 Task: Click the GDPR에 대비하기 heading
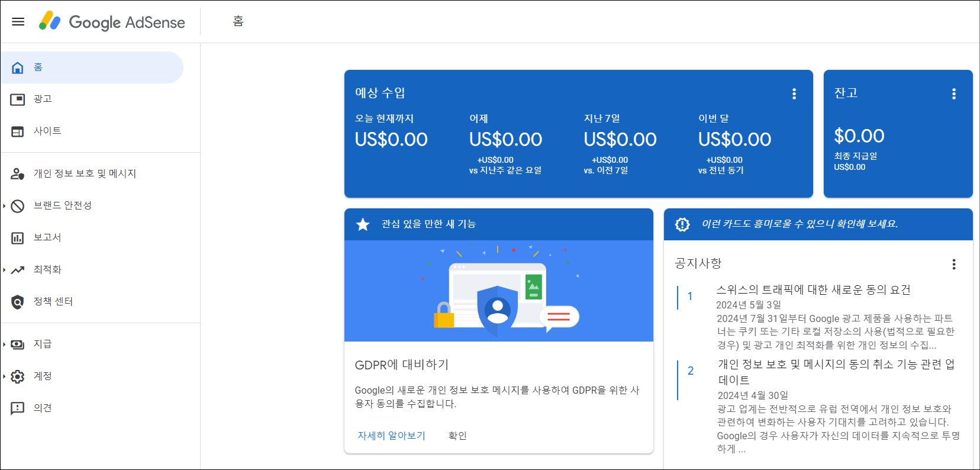pos(402,365)
